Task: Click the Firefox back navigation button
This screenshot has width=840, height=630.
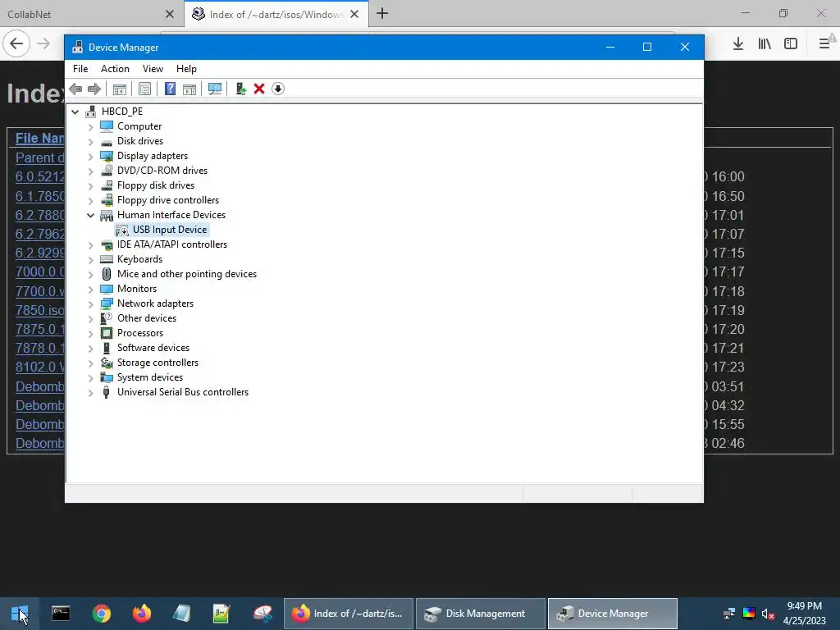Action: click(16, 43)
